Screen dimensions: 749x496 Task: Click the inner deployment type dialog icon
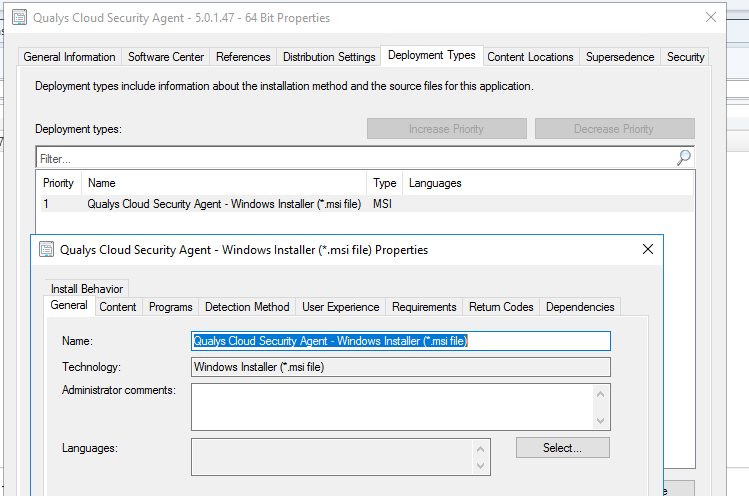pos(46,250)
